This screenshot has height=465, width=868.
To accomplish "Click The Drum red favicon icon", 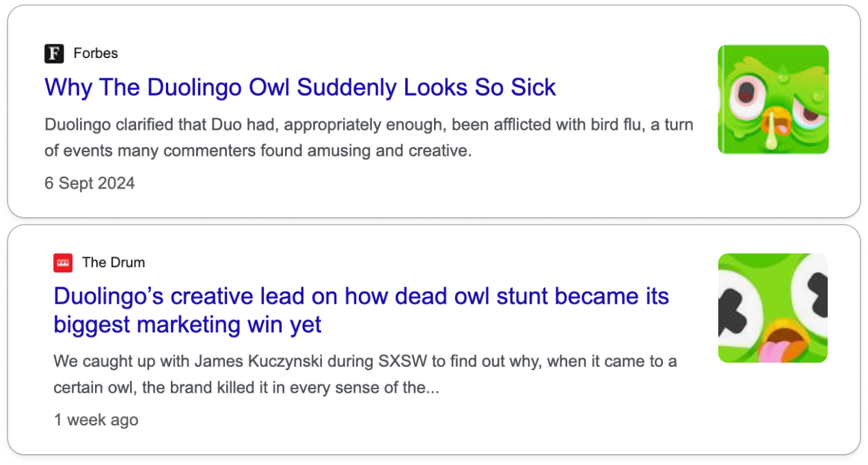I will coord(63,262).
